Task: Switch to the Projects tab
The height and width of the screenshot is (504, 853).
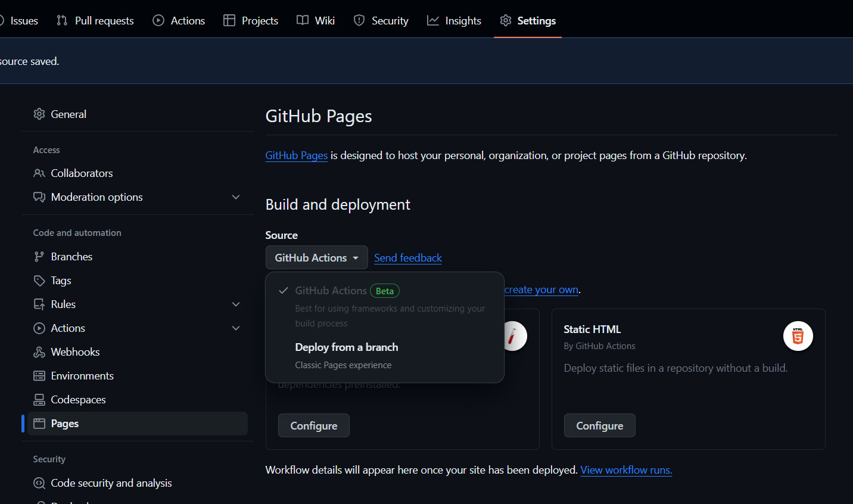Action: click(x=251, y=20)
